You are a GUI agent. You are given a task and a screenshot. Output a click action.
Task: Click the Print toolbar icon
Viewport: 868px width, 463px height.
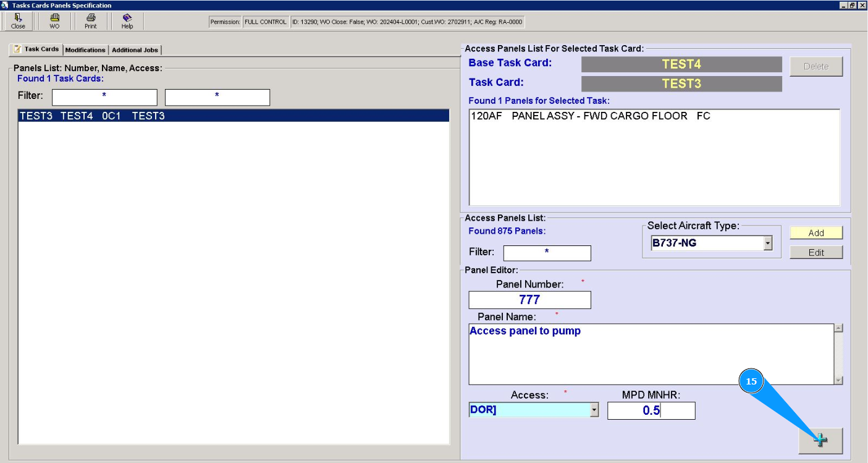tap(91, 22)
